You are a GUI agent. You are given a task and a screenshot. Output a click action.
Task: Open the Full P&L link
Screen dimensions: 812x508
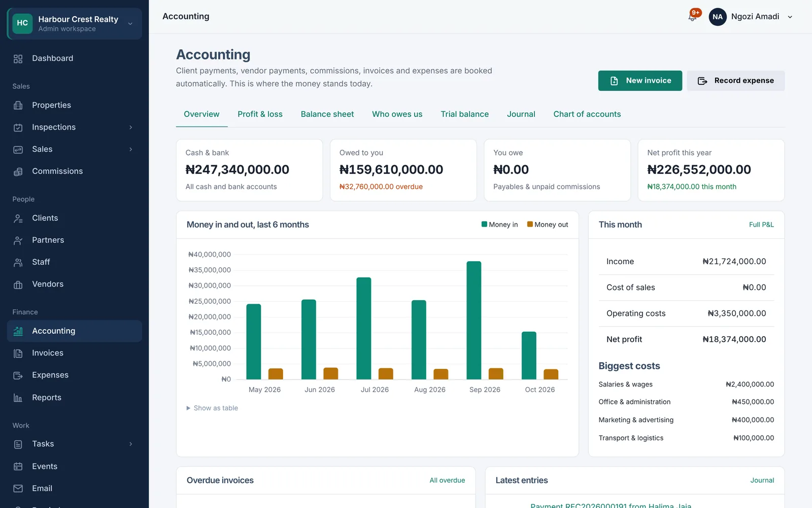click(761, 225)
